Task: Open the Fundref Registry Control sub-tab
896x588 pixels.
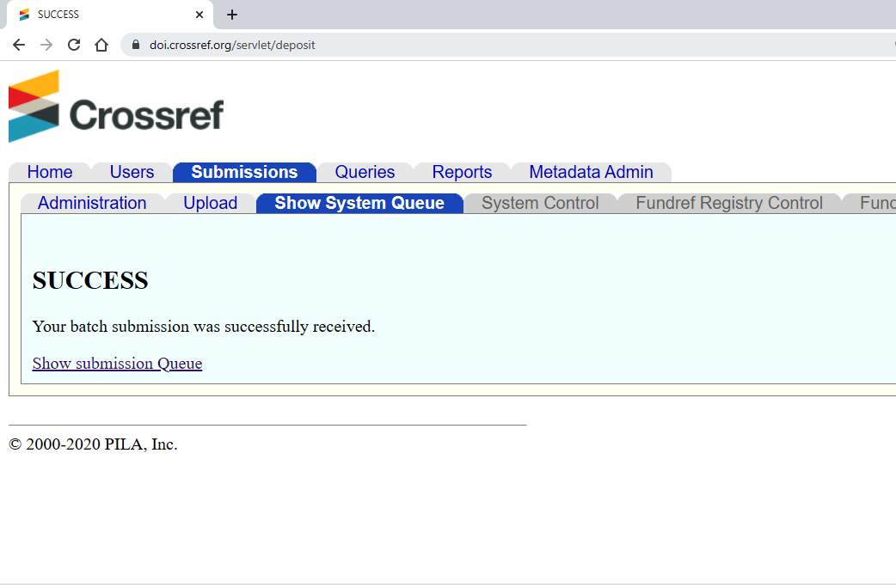Action: click(729, 203)
